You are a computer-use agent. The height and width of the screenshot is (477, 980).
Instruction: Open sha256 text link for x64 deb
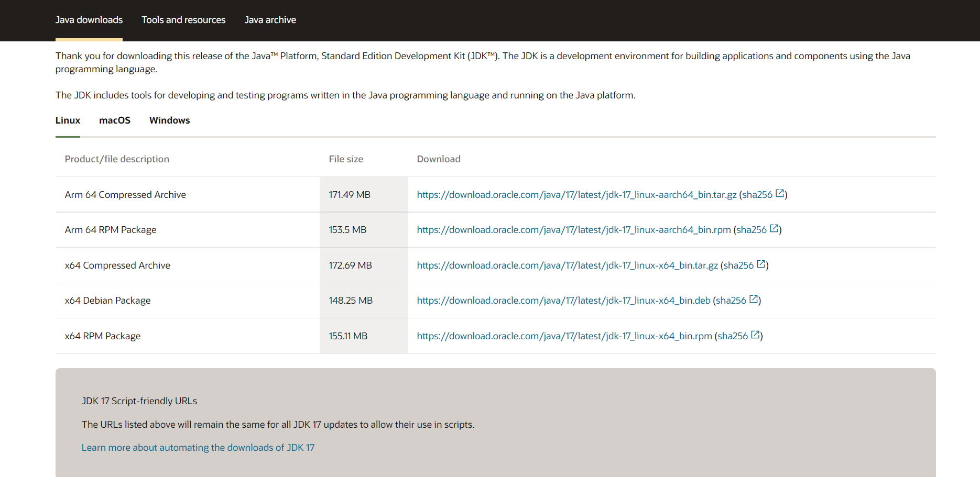click(731, 301)
